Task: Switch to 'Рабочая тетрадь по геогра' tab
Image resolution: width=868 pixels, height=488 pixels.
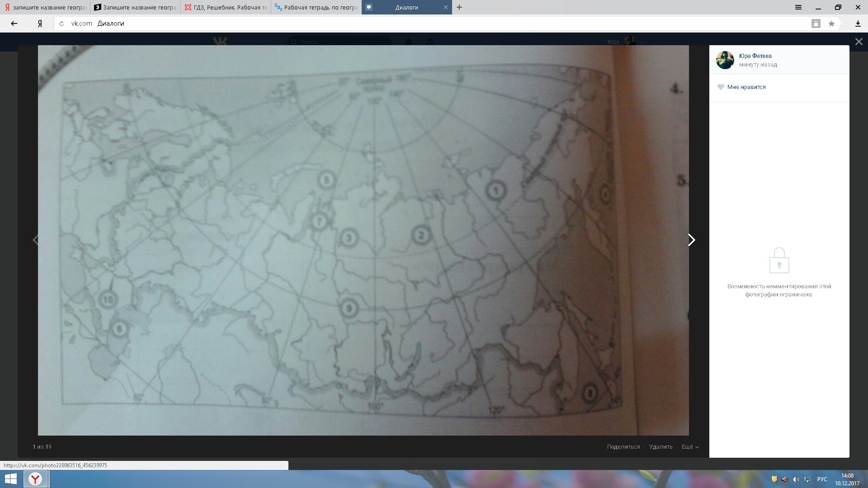Action: click(x=316, y=7)
